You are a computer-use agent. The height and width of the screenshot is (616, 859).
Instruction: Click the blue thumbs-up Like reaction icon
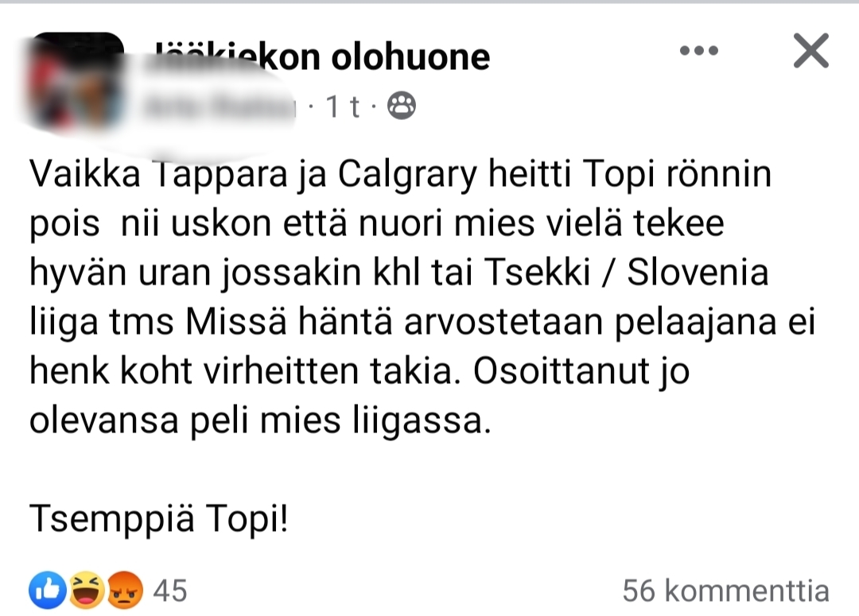(45, 590)
